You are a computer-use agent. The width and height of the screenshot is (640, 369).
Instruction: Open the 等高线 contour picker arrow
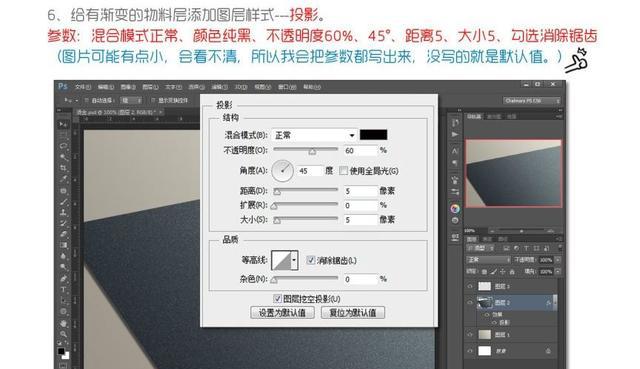click(x=294, y=260)
